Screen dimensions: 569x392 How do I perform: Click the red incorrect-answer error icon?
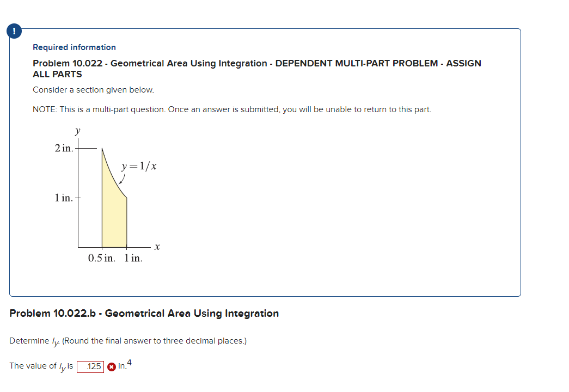pyautogui.click(x=110, y=366)
